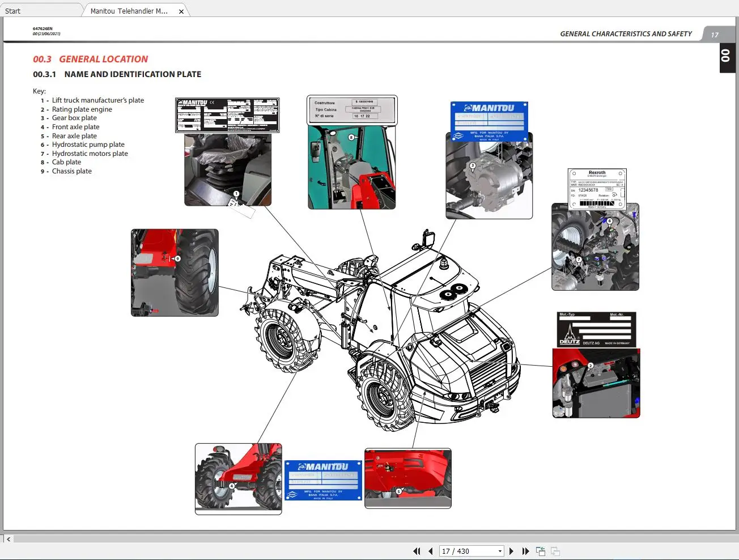The height and width of the screenshot is (560, 739).
Task: Jump to the last page
Action: click(x=525, y=551)
